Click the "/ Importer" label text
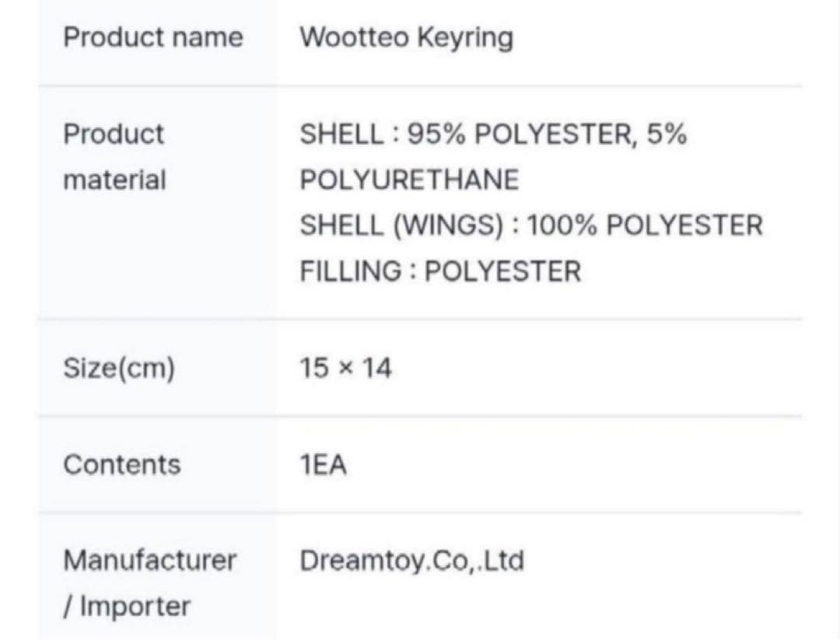 126,606
